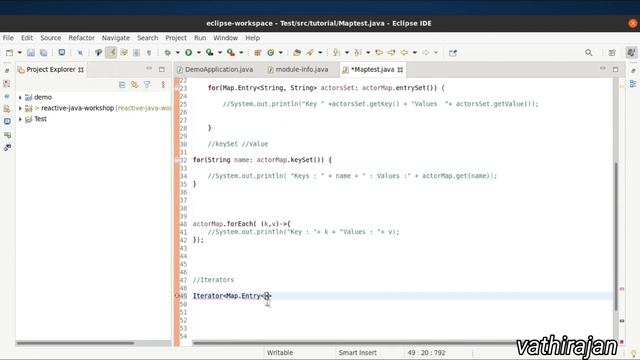Expand the Test project node

pyautogui.click(x=20, y=119)
